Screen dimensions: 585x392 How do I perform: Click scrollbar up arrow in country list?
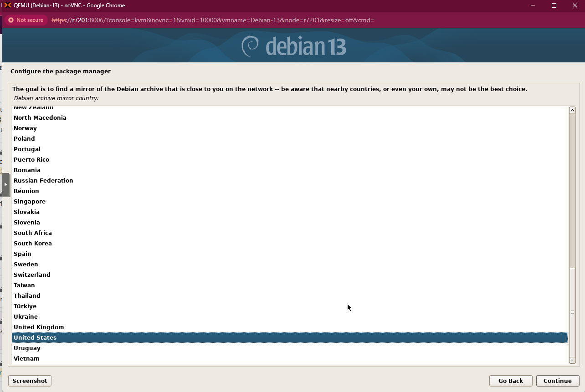572,110
